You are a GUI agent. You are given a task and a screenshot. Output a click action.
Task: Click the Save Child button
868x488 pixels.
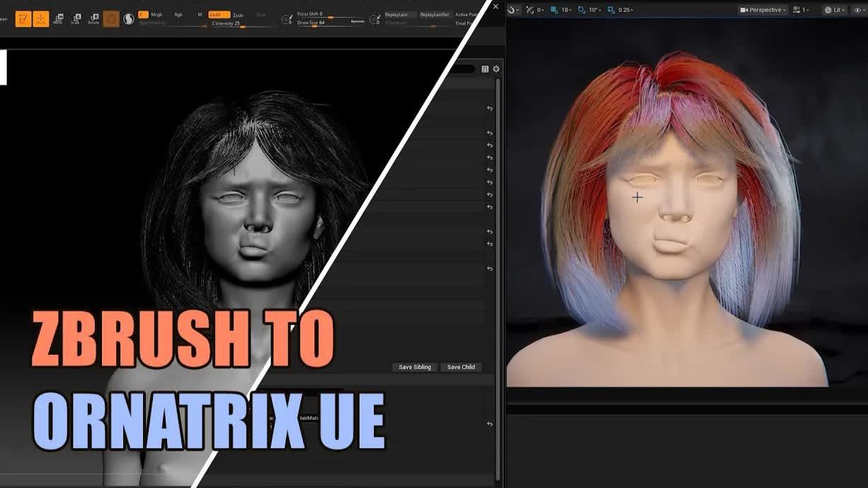click(x=461, y=367)
